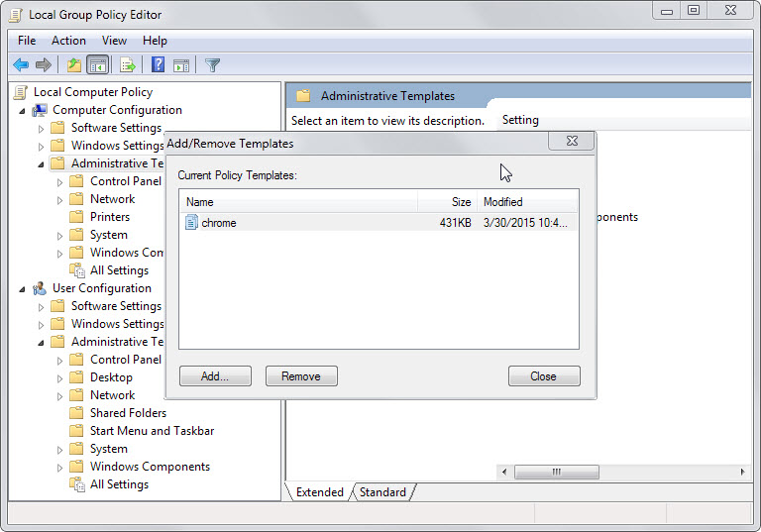Viewport: 761px width, 532px height.
Task: Select Windows Settings under User Configuration
Action: point(118,324)
